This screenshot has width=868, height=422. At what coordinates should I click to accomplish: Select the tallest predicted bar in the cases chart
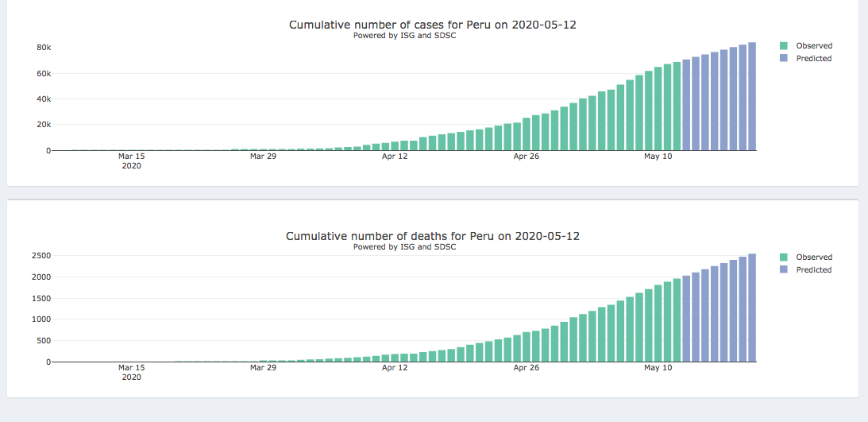(x=752, y=97)
